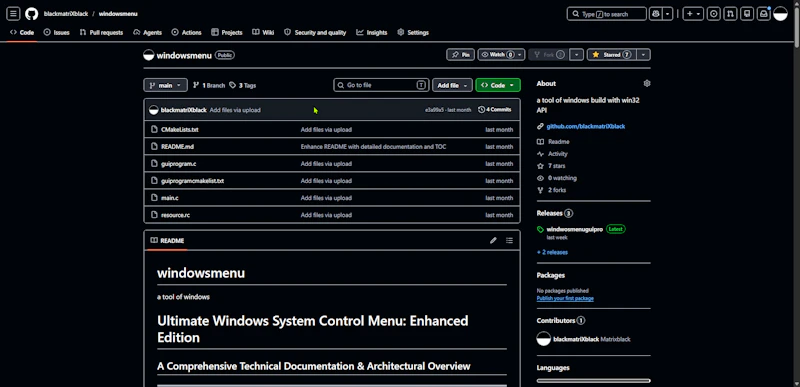Open the repository Settings tab
Screen dimensions: 800x387
pos(413,32)
